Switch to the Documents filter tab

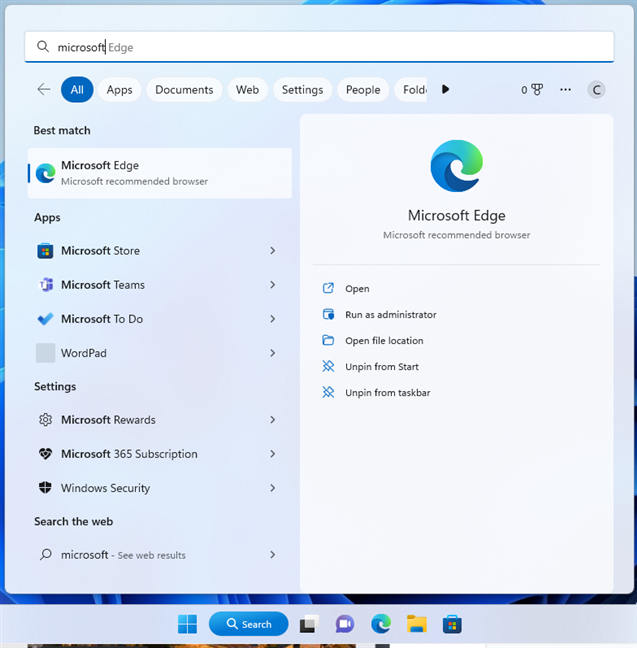[184, 90]
